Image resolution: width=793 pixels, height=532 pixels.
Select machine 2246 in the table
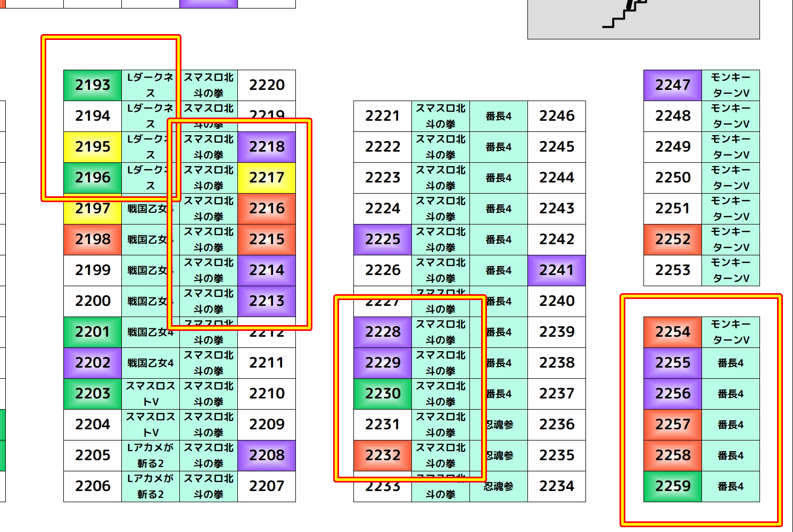click(557, 116)
